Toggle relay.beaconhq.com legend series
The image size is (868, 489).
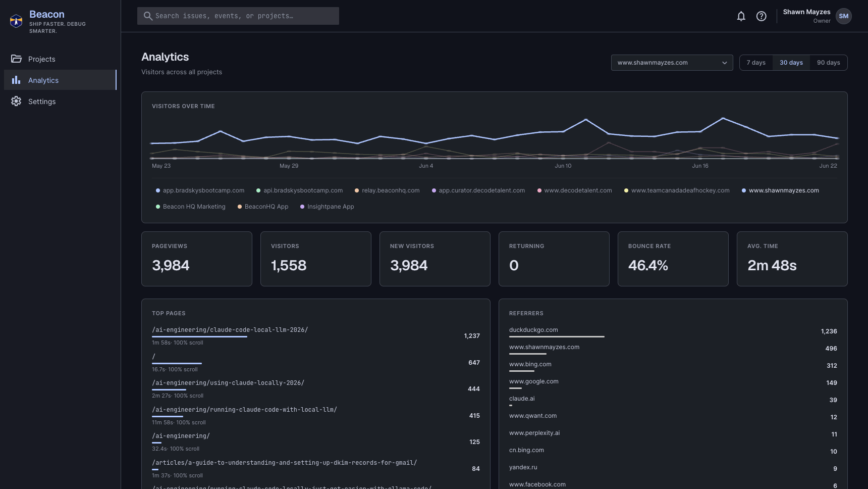coord(387,190)
